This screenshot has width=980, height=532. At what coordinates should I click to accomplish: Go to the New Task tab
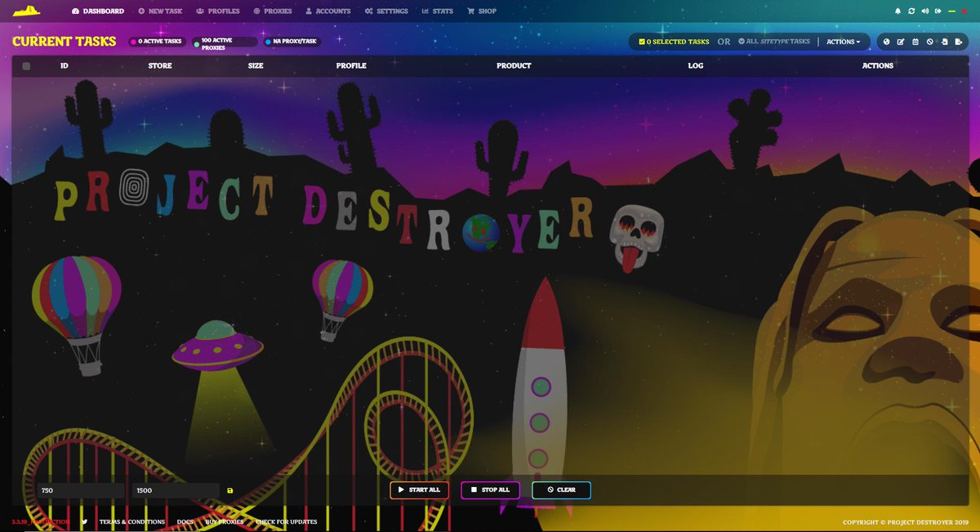160,11
